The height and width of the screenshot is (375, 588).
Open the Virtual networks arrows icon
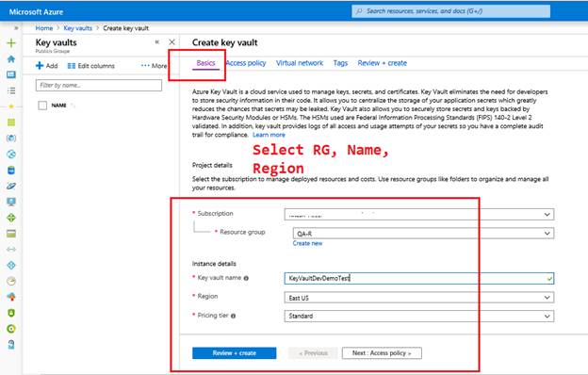(x=11, y=250)
